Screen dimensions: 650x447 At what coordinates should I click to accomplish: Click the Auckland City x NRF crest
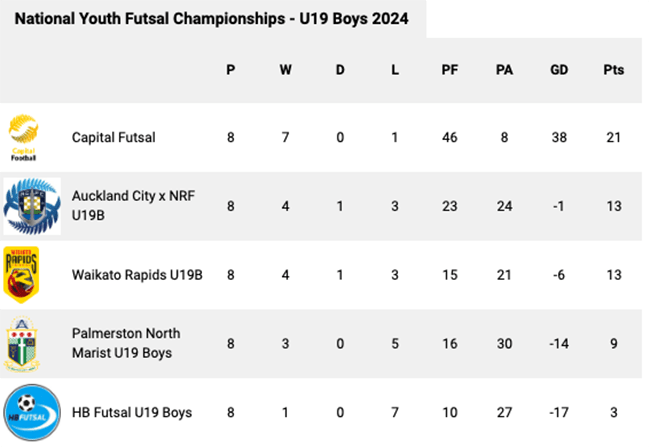click(31, 205)
